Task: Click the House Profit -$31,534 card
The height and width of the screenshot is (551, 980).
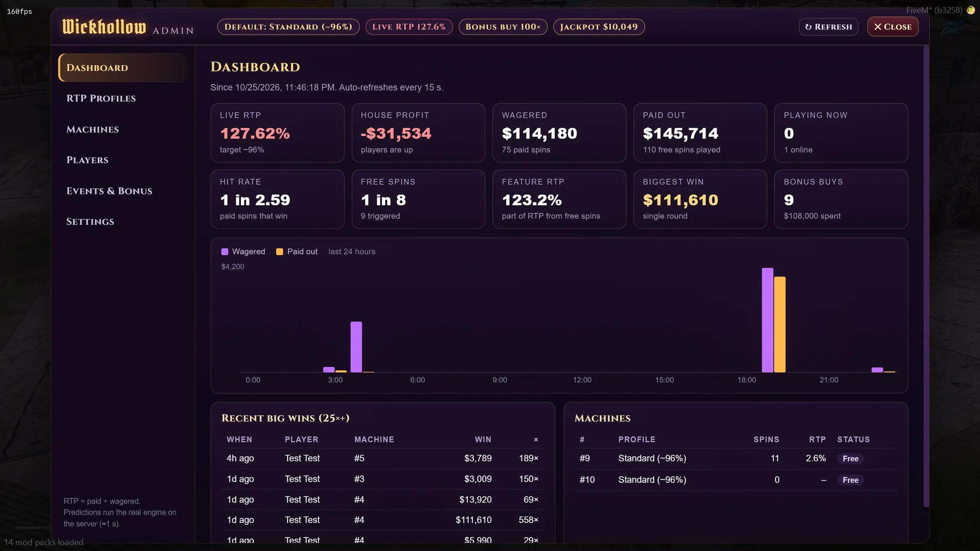Action: tap(418, 133)
